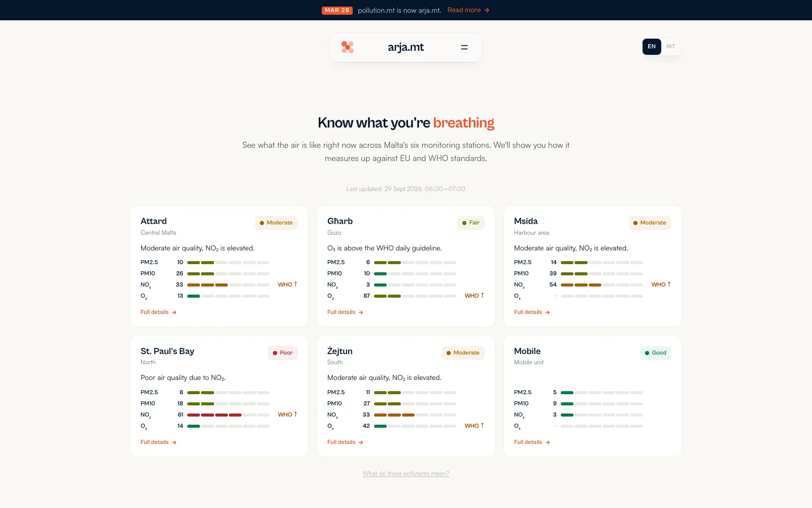
Task: Open Full details for Mobile unit
Action: 532,442
